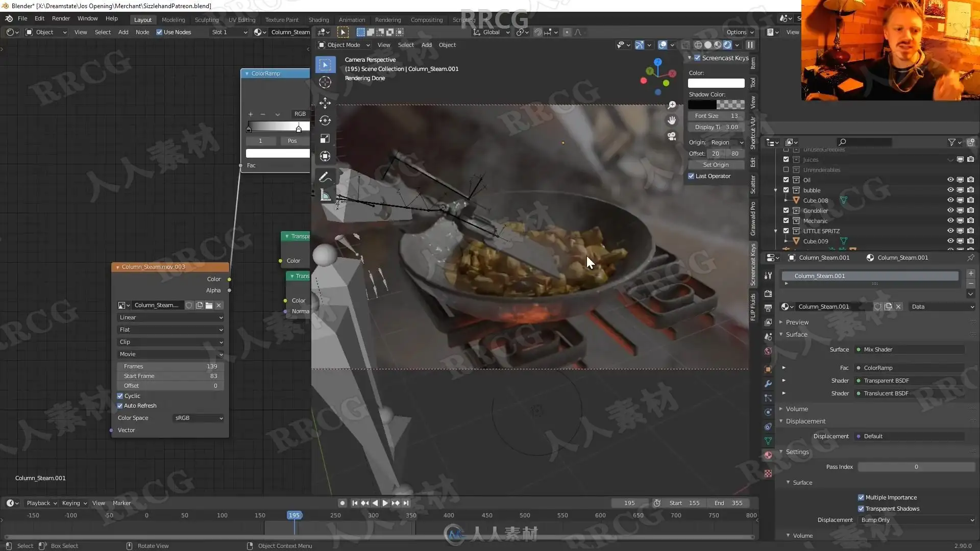Click the Set Origin button
Image resolution: width=980 pixels, height=551 pixels.
click(x=716, y=165)
